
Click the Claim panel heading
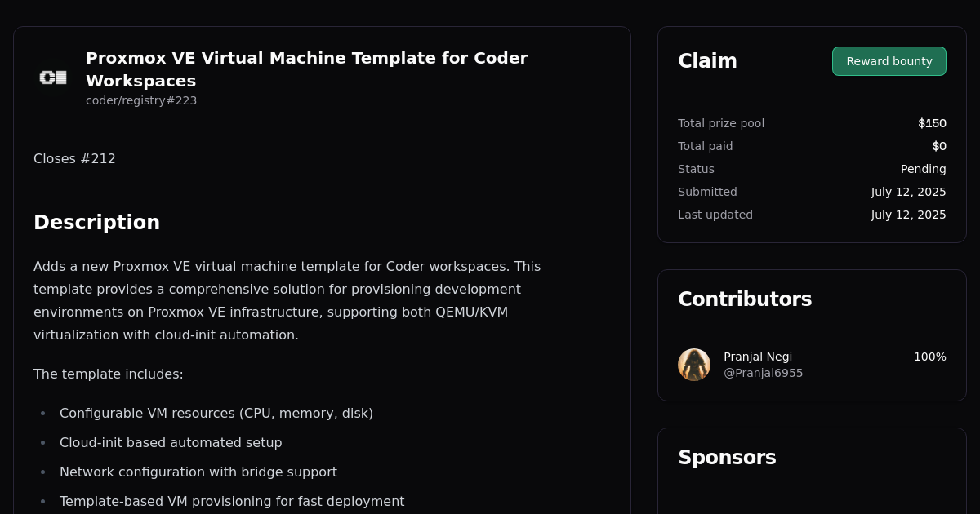(x=707, y=60)
